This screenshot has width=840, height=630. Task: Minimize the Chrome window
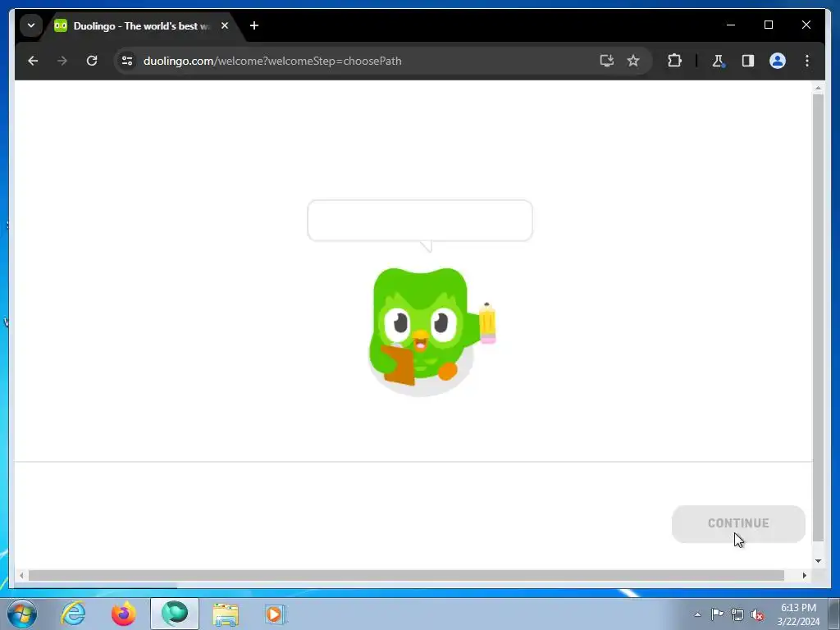tap(731, 25)
